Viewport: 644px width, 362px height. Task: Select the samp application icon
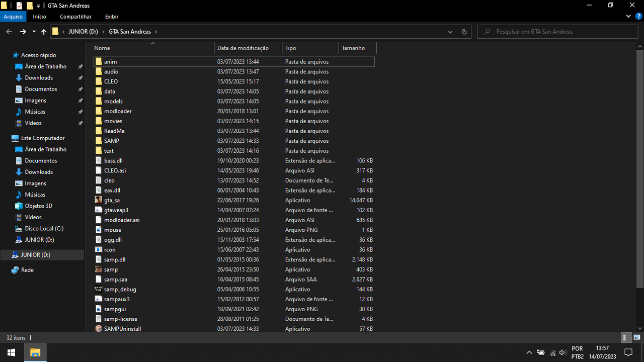99,269
